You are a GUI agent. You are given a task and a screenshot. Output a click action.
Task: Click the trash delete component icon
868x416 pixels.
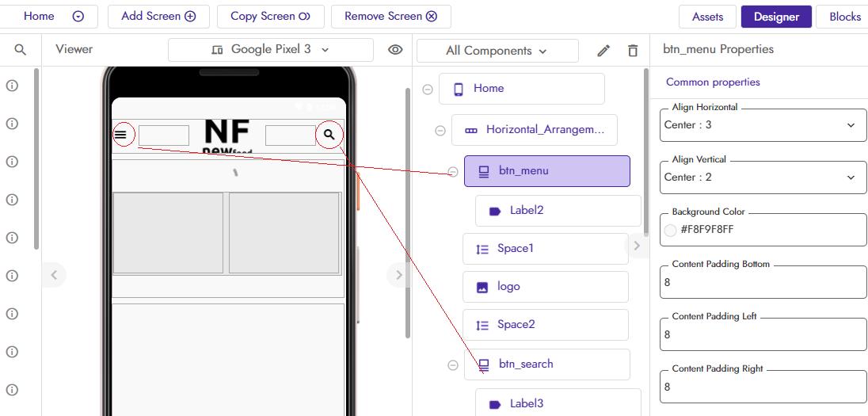(633, 51)
